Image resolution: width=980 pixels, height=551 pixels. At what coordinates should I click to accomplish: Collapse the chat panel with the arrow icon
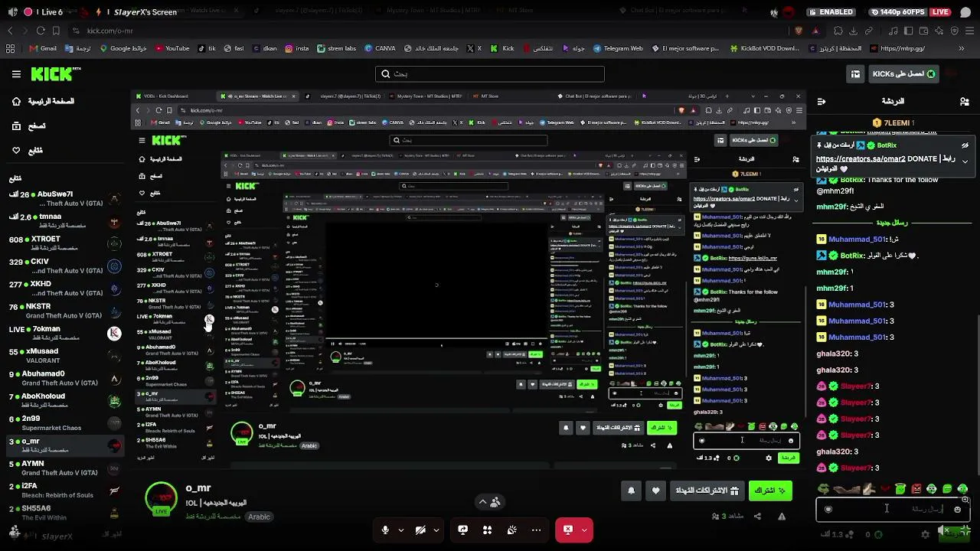[x=821, y=101]
